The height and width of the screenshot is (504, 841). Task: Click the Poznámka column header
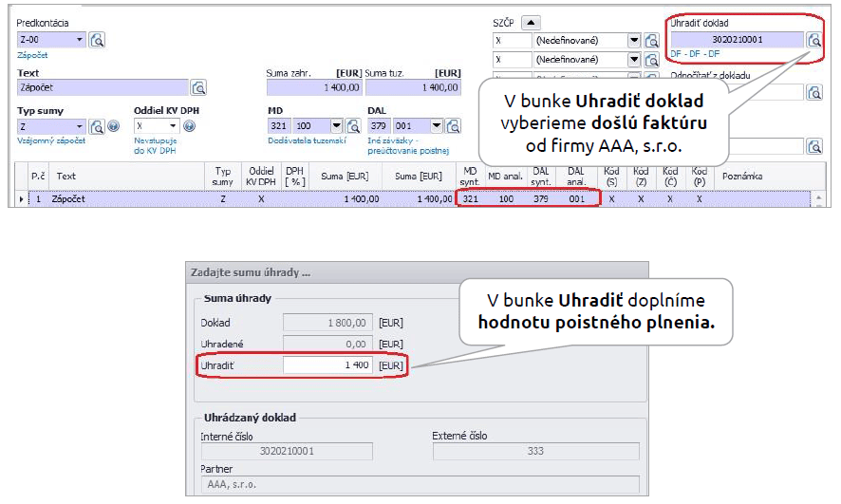pyautogui.click(x=740, y=177)
